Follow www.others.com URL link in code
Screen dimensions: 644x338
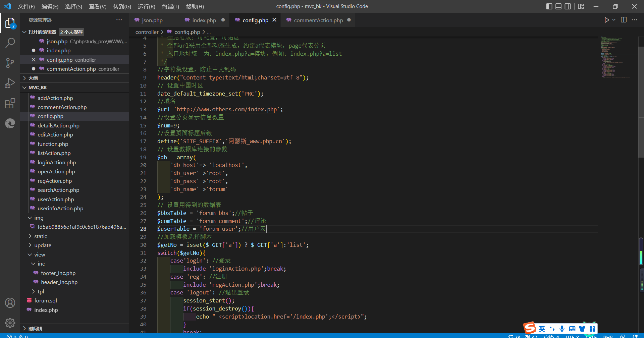(227, 109)
